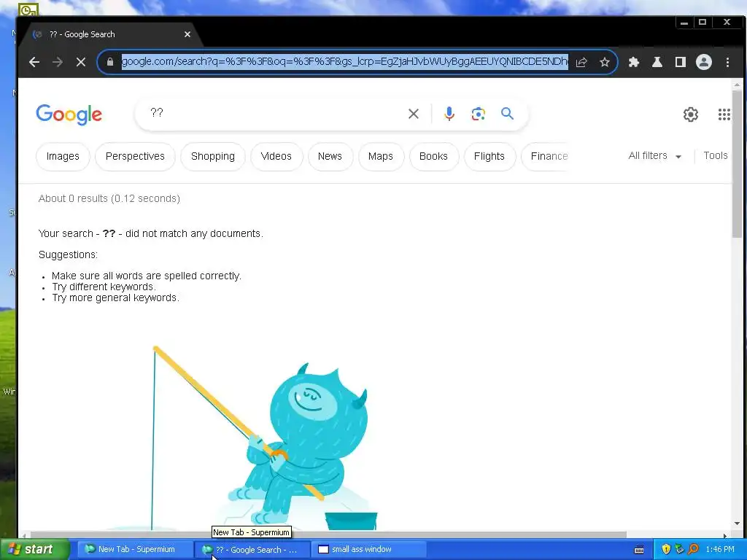Click the security shield tray icon
Screen dimensions: 747x560
666,550
